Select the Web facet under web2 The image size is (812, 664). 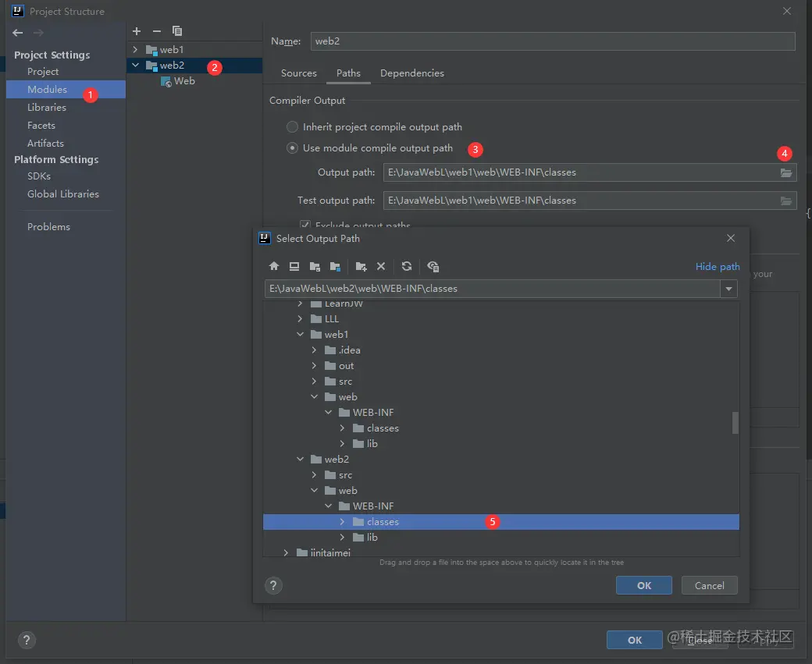tap(178, 80)
